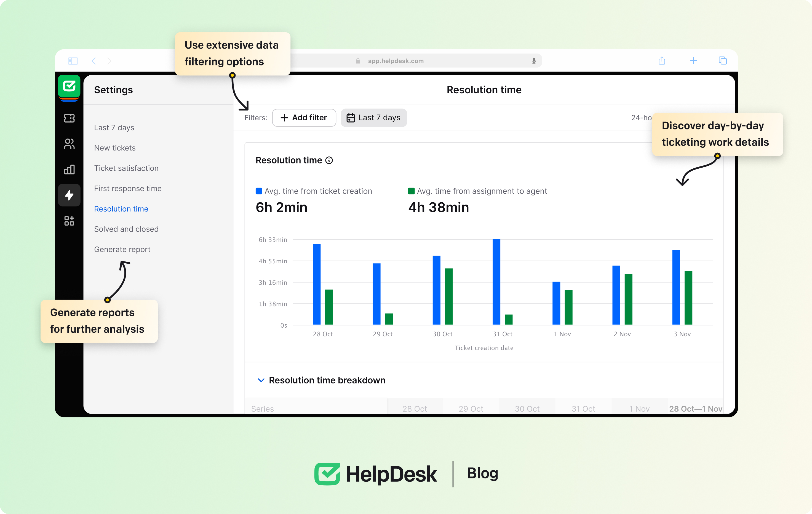Toggle the browser sidebar icon

[73, 61]
